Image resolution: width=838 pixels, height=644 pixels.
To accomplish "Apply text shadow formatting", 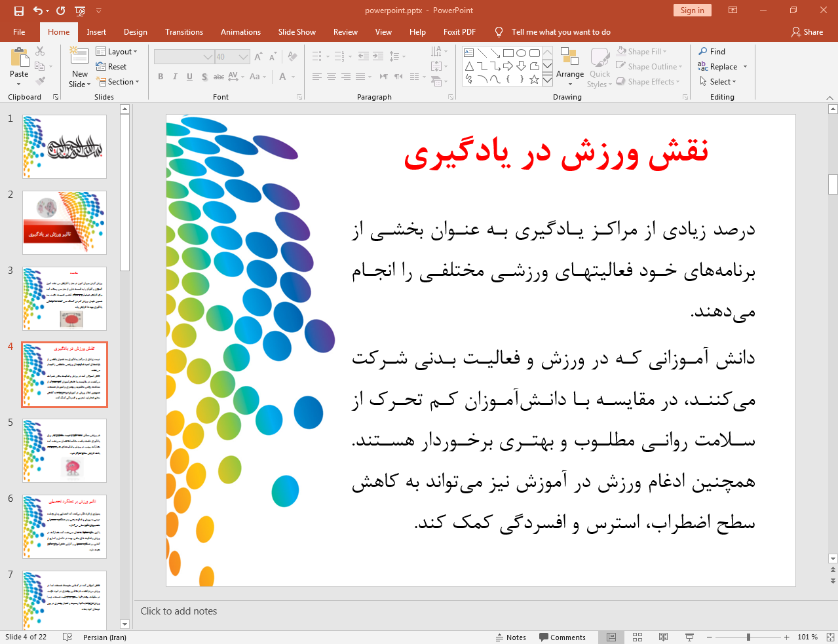I will click(204, 77).
